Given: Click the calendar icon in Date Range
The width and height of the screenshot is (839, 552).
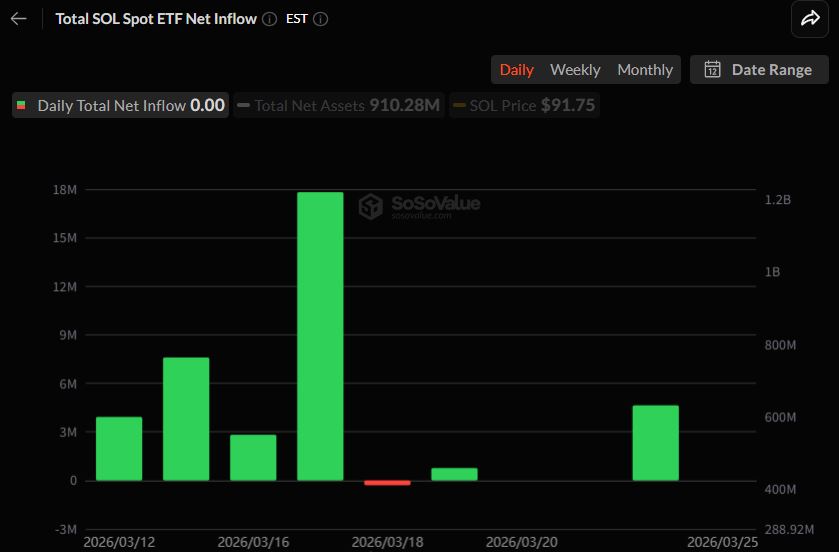Looking at the screenshot, I should pyautogui.click(x=712, y=69).
